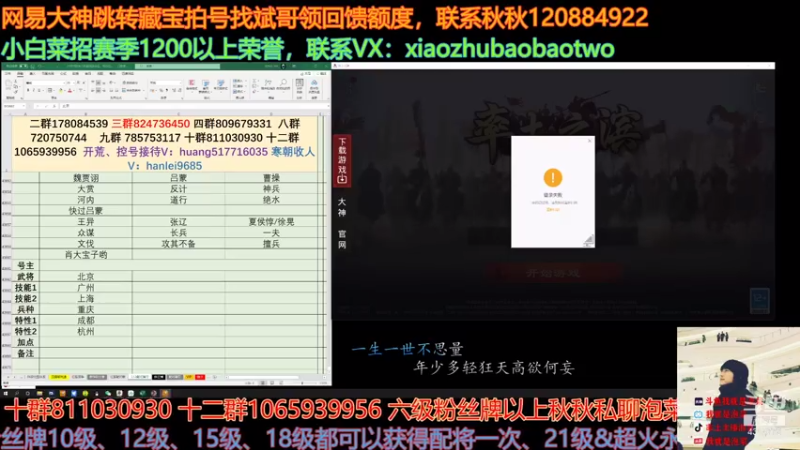Viewport: 800px width, 450px height.
Task: Open the Name Box dropdown
Action: (x=23, y=106)
